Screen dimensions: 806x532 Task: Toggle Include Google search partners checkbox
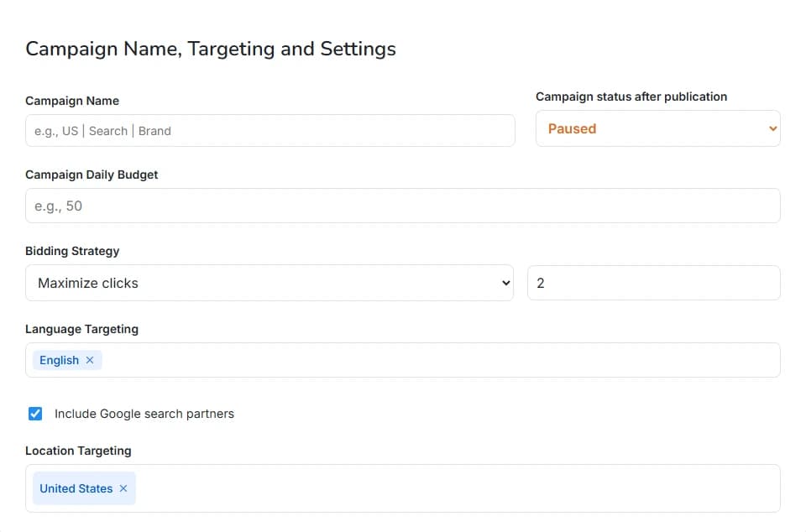click(x=35, y=414)
